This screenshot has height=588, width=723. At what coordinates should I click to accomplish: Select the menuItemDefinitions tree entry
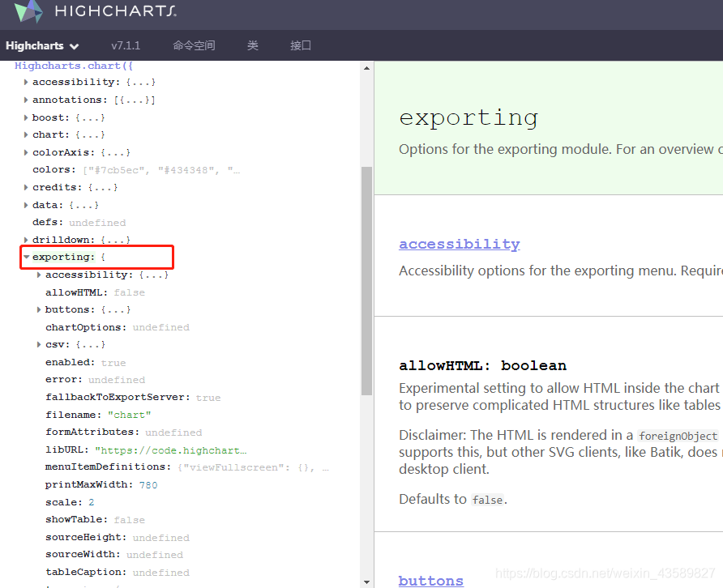click(108, 467)
